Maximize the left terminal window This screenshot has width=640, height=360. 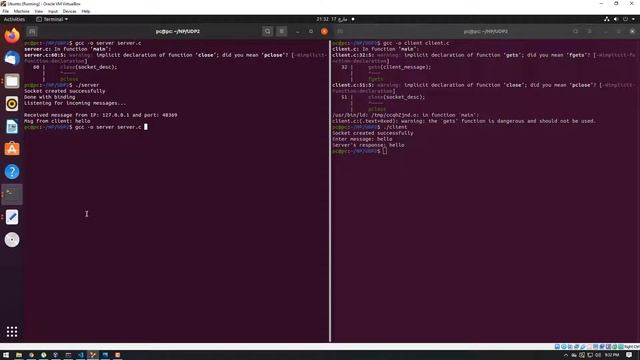coord(311,31)
